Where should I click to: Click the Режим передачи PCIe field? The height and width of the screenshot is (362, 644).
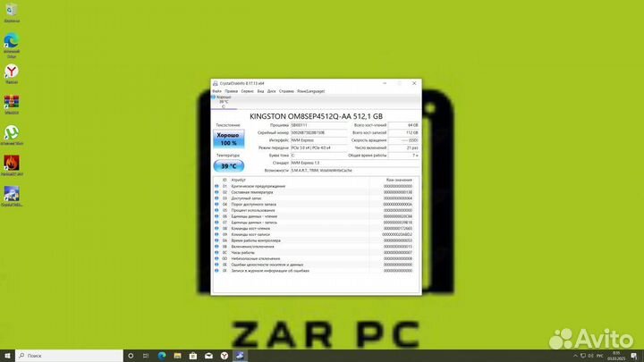(318, 147)
